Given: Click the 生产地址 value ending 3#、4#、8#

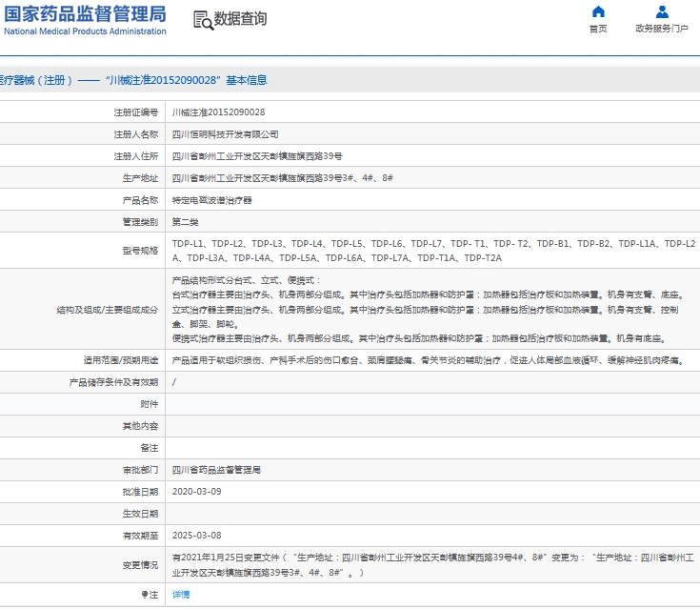Looking at the screenshot, I should [x=283, y=178].
